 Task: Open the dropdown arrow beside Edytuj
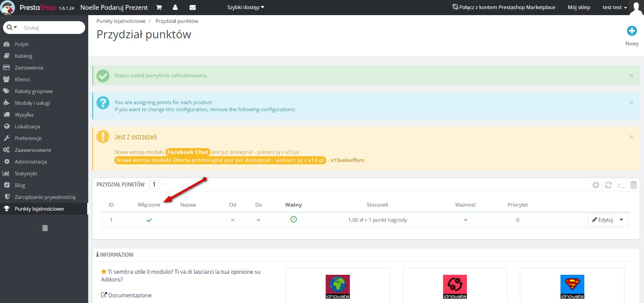[622, 220]
